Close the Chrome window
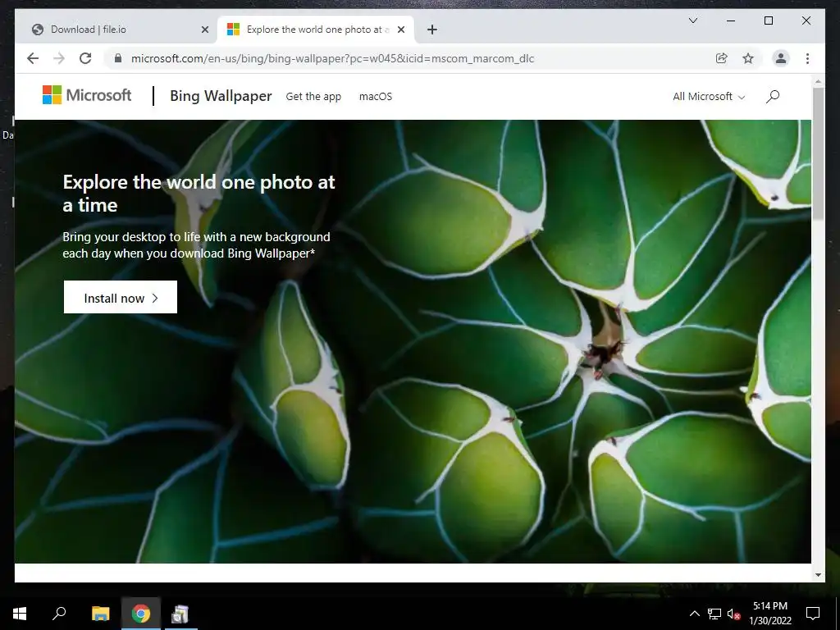840x630 pixels. [806, 21]
